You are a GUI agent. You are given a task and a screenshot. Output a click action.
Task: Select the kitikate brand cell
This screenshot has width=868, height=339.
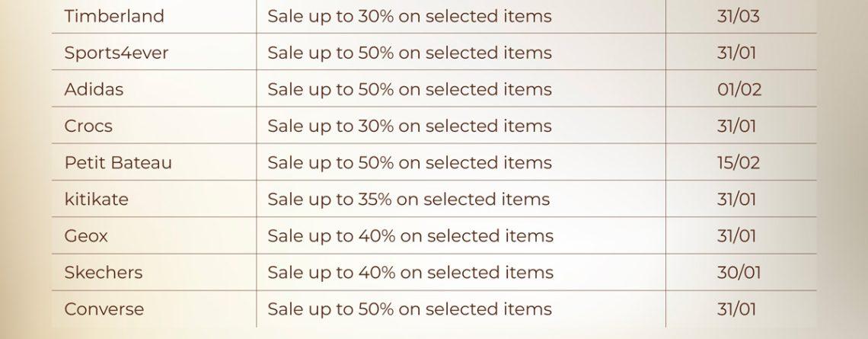point(97,199)
